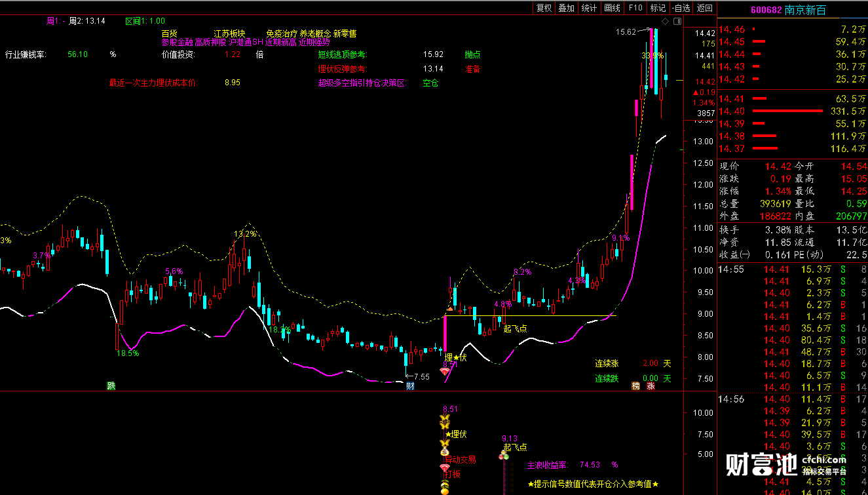Click the 新零售 concept label

click(345, 33)
